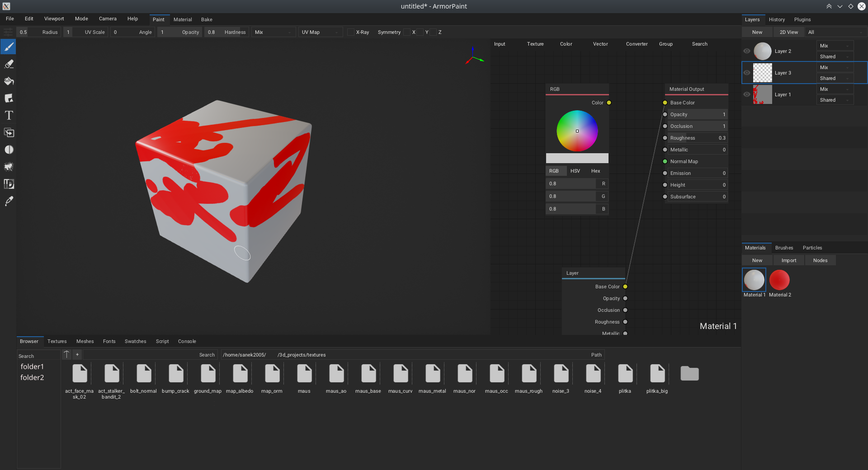
Task: Select the Color Picker eyedropper tool
Action: click(x=9, y=202)
